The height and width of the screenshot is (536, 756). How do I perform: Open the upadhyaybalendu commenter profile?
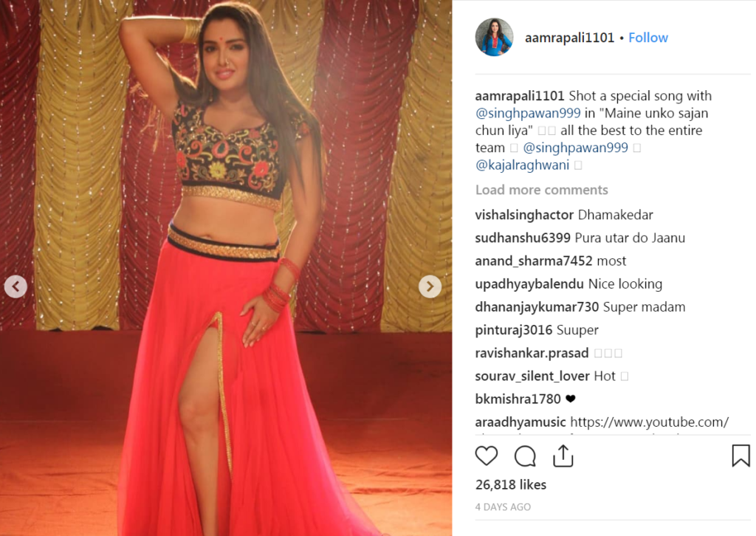(529, 284)
